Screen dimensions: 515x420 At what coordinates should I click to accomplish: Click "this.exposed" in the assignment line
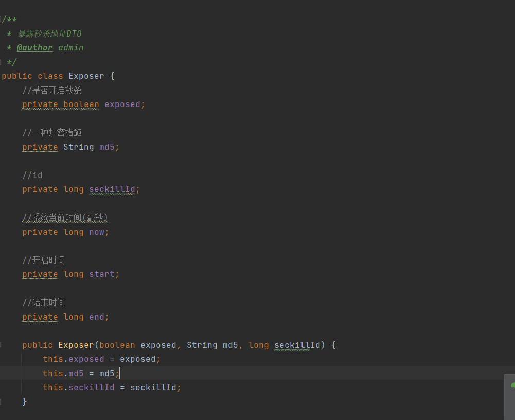[74, 359]
